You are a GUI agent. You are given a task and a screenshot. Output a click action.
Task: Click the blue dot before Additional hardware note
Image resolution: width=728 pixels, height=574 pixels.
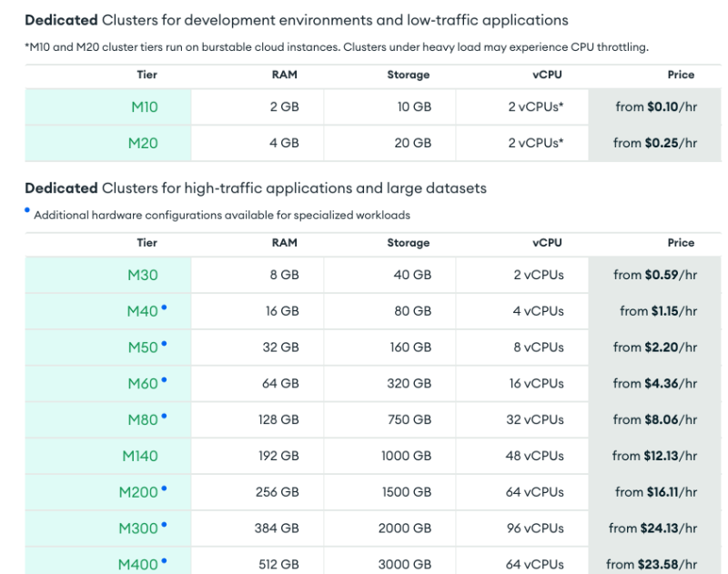(28, 211)
